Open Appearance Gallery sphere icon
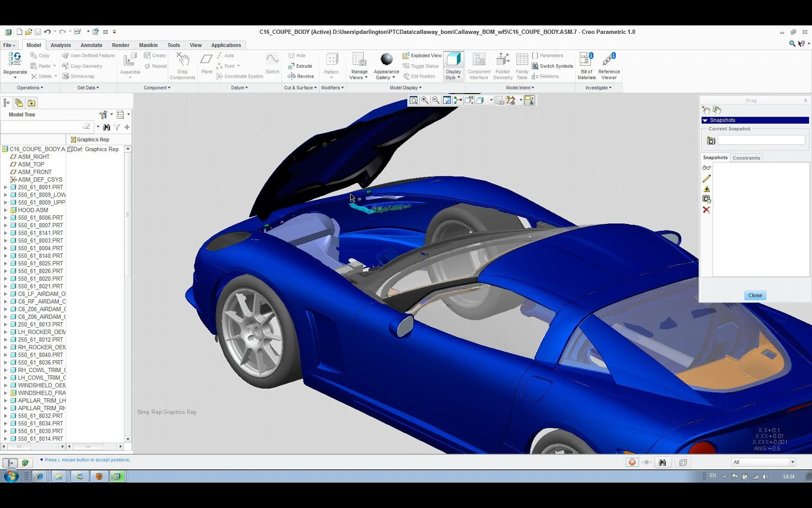Image resolution: width=812 pixels, height=508 pixels. (386, 59)
